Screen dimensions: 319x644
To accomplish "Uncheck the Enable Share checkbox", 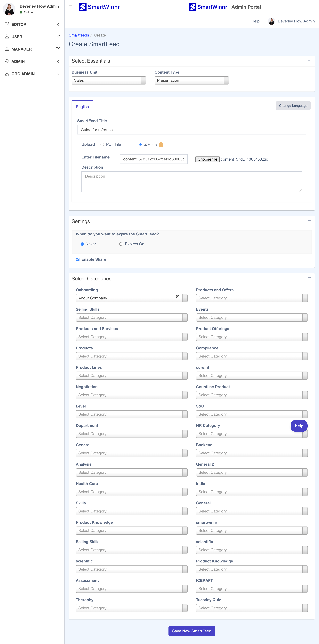I will tap(78, 260).
